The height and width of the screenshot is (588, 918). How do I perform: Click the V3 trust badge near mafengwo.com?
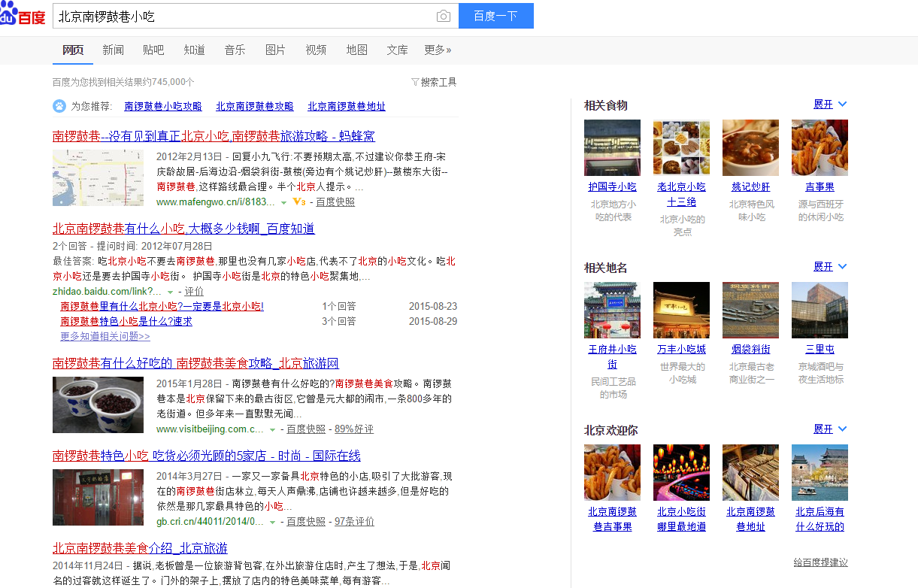[298, 202]
